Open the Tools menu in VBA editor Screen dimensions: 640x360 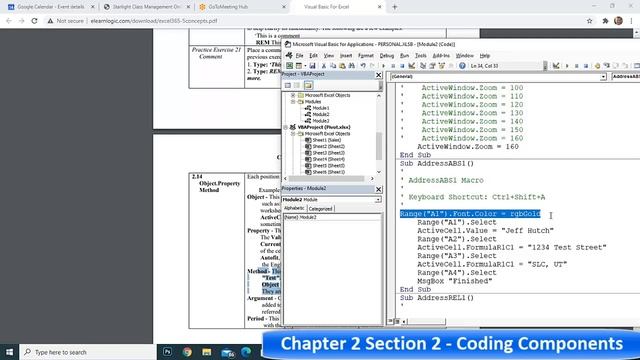(420, 56)
